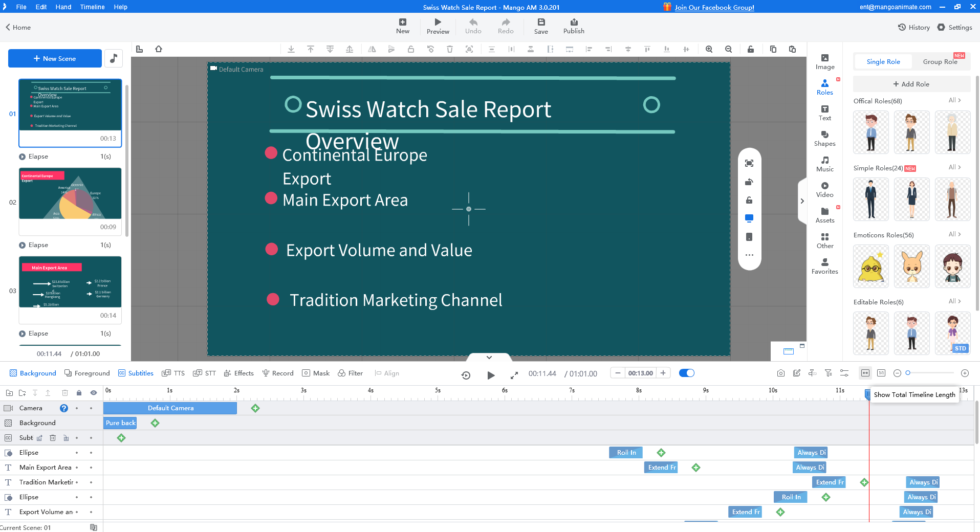The width and height of the screenshot is (980, 532).
Task: Select the Text panel in right sidebar
Action: [824, 113]
